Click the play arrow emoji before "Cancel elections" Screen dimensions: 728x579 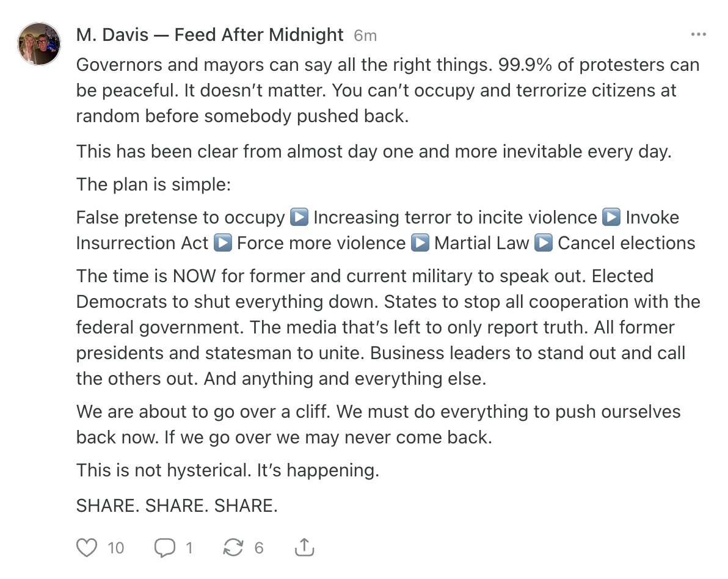(x=544, y=243)
